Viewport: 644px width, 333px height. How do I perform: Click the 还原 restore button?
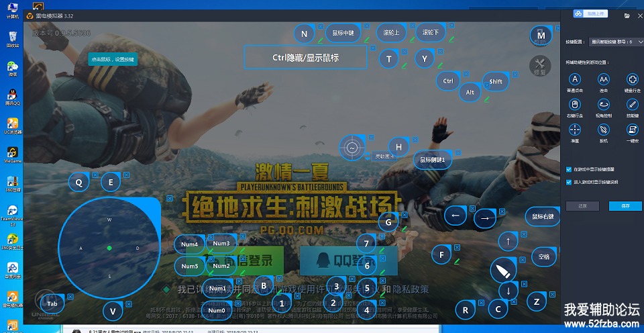(x=582, y=206)
